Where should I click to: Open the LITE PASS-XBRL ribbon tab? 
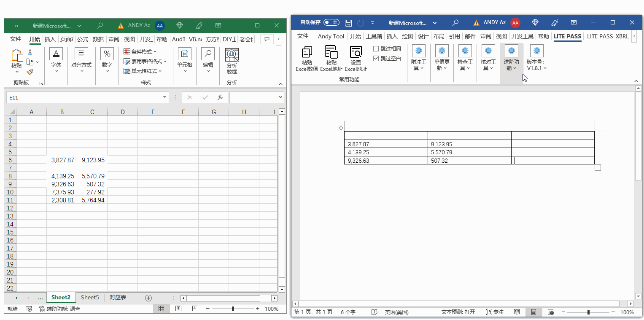[x=607, y=36]
